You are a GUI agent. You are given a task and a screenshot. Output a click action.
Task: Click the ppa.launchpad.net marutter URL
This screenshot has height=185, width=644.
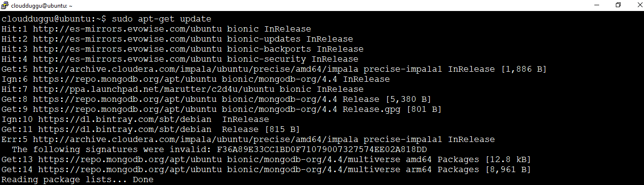(x=156, y=89)
